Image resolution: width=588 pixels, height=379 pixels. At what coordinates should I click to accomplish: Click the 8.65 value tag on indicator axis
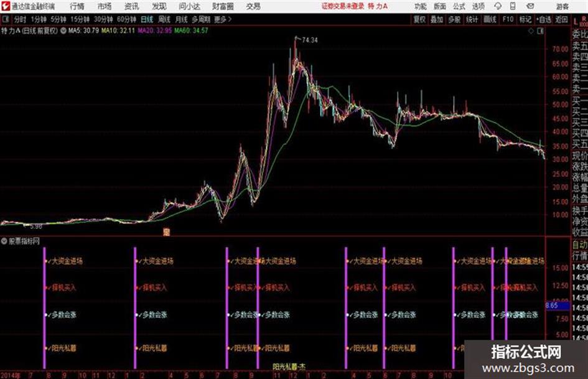click(552, 306)
